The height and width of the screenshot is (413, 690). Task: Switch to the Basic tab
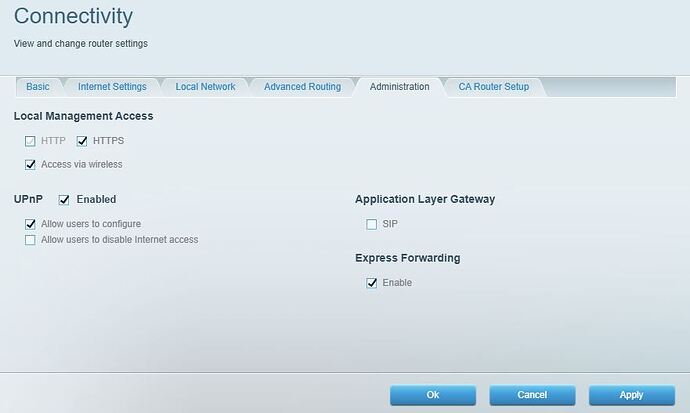point(37,87)
